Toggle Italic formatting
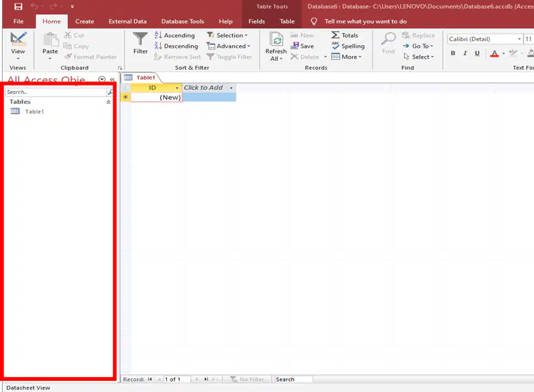The height and width of the screenshot is (392, 534). 465,53
